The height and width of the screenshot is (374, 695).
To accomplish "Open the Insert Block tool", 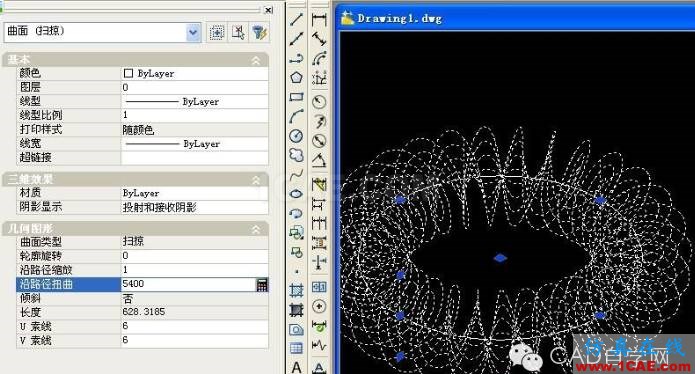I will tap(296, 233).
